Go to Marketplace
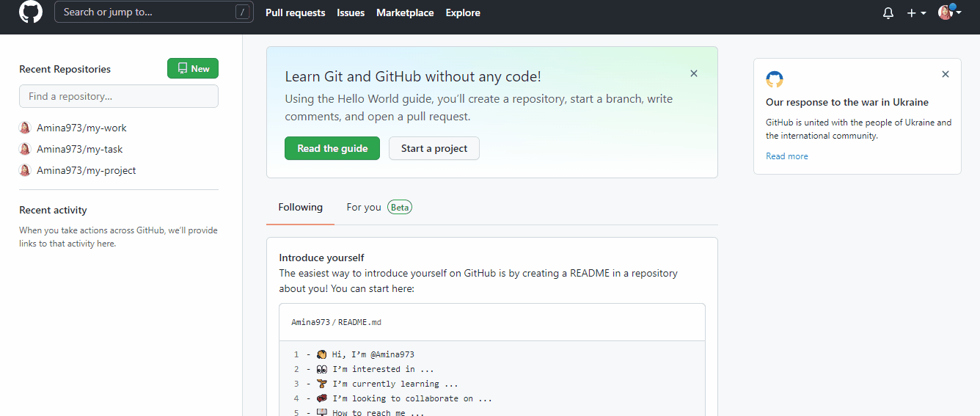The image size is (980, 416). pos(405,12)
